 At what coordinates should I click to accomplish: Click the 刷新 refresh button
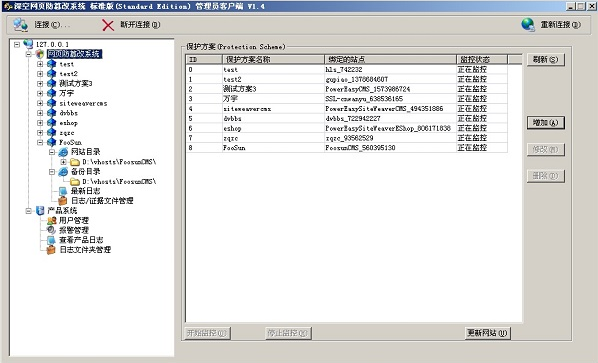[x=545, y=59]
